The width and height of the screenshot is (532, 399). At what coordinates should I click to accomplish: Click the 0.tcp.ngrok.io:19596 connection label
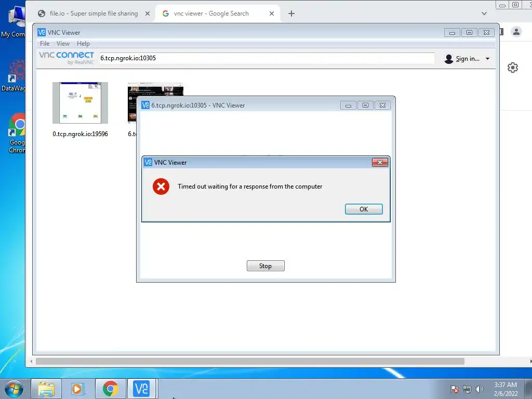[x=80, y=134]
